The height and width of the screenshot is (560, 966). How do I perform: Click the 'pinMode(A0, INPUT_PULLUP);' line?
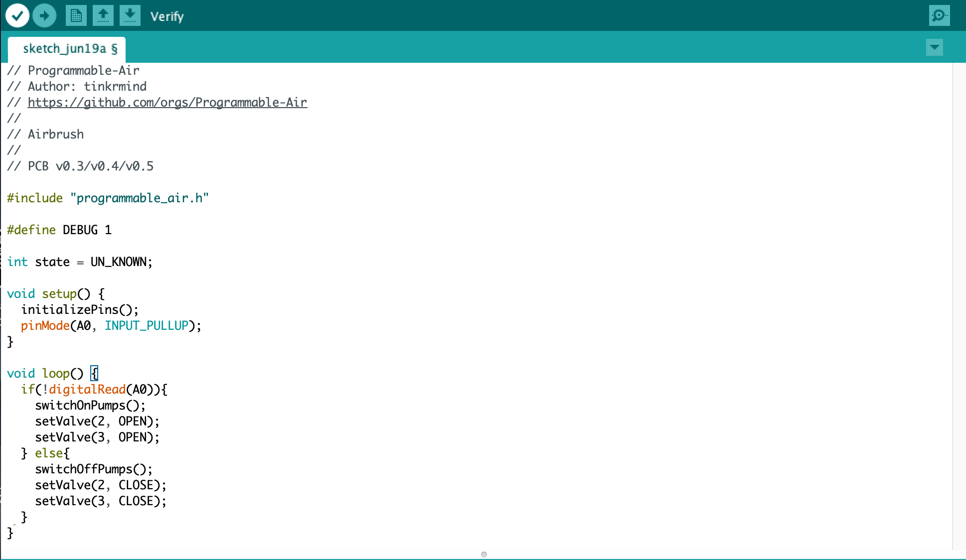click(111, 325)
